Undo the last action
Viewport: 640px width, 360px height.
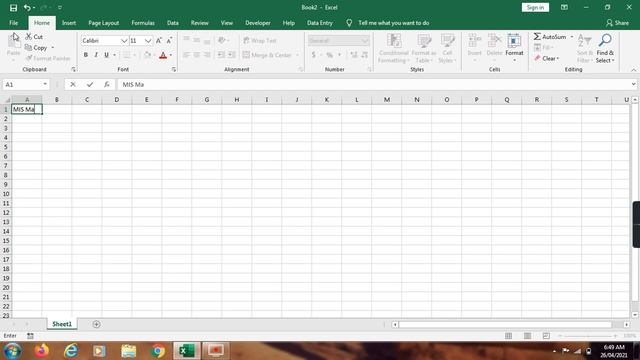(27, 7)
